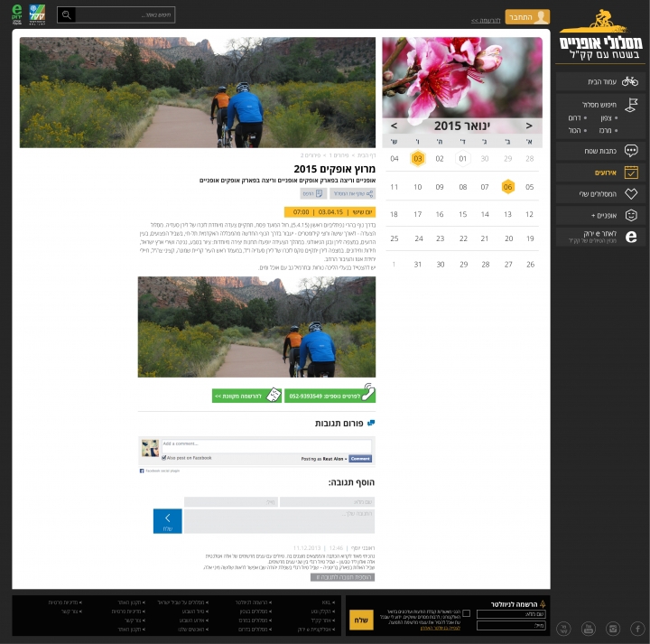Click the registration link beside login button
Viewport: 650px width, 644px height.
click(x=486, y=20)
